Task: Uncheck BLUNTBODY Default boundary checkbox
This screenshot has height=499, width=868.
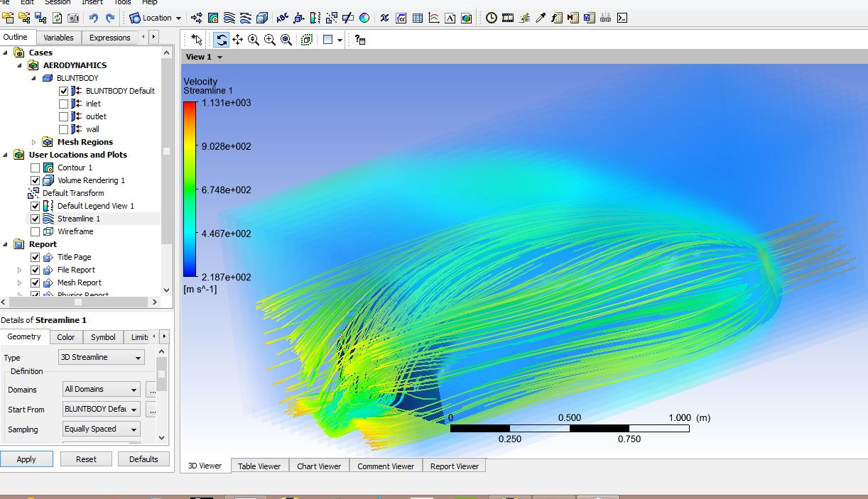Action: click(x=64, y=91)
